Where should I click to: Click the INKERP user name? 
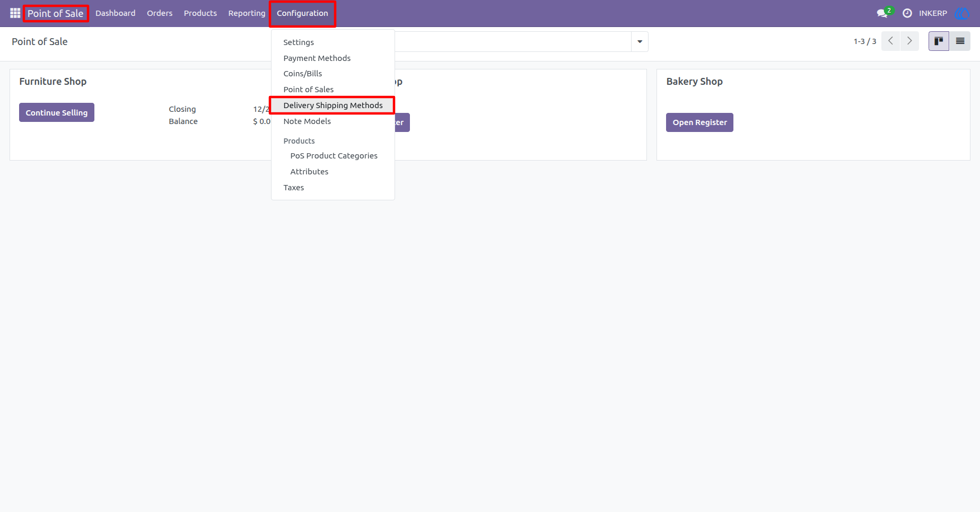click(x=933, y=13)
